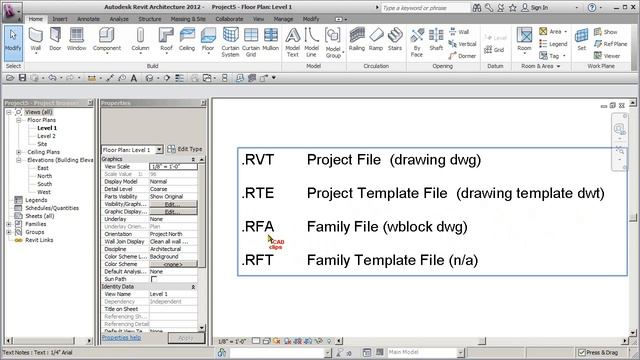Image resolution: width=640 pixels, height=360 pixels.
Task: Choose the Component tool
Action: (107, 41)
